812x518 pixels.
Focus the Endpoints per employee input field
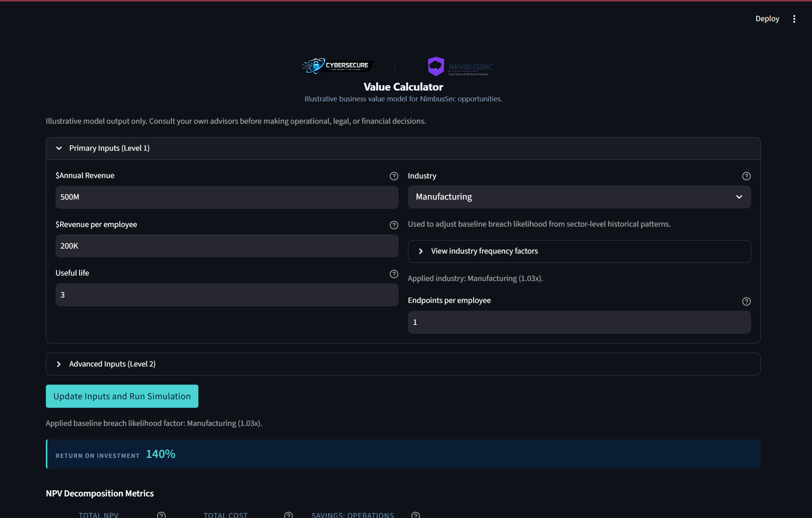(579, 322)
